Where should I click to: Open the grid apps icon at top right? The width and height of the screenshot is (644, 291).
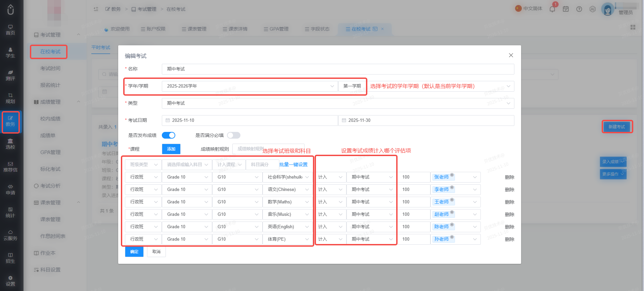pos(633,27)
